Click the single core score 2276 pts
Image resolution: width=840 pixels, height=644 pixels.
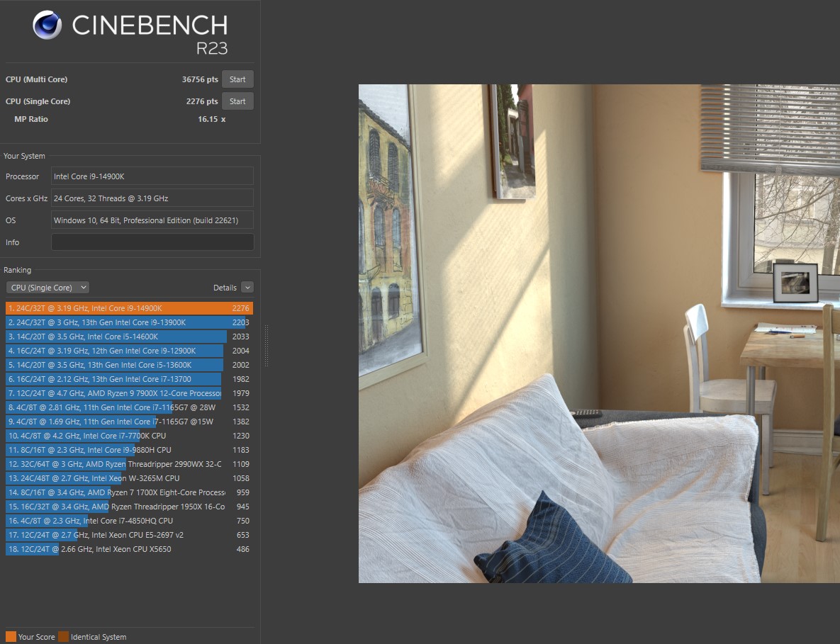pyautogui.click(x=202, y=101)
